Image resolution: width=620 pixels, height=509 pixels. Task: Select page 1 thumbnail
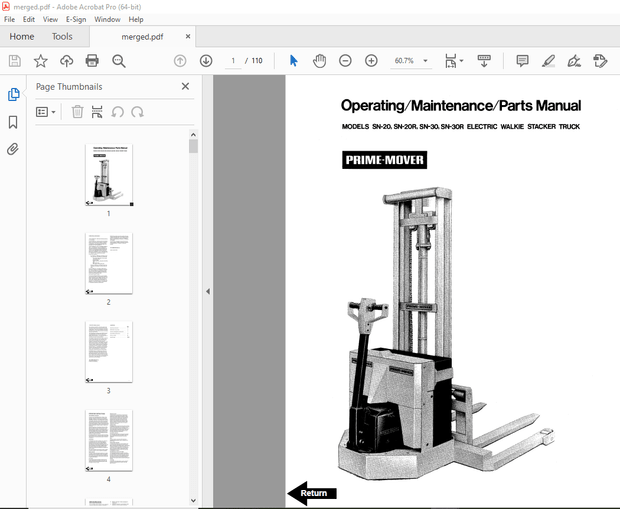pyautogui.click(x=109, y=175)
